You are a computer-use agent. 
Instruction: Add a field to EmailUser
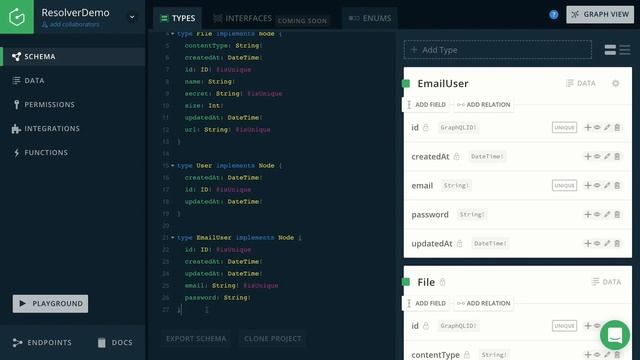click(x=426, y=104)
